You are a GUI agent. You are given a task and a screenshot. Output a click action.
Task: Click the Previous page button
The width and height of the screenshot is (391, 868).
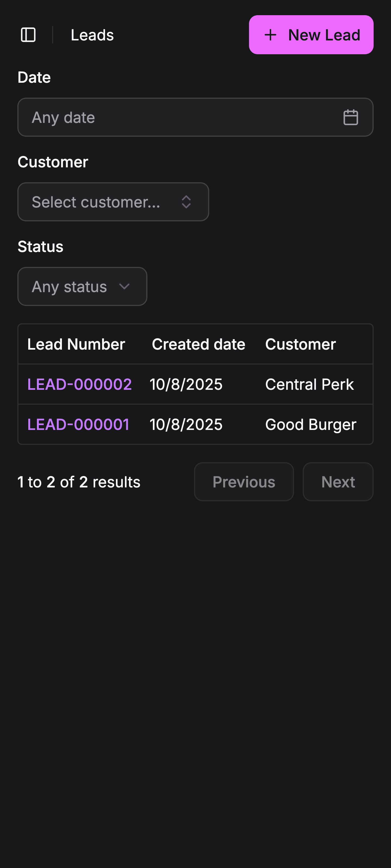(244, 482)
